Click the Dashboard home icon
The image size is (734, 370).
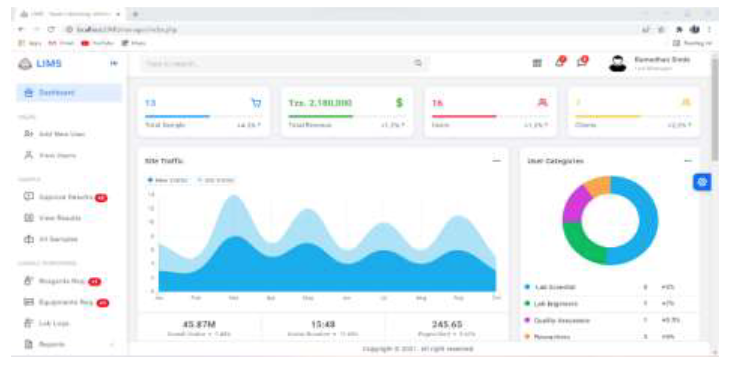pyautogui.click(x=29, y=93)
